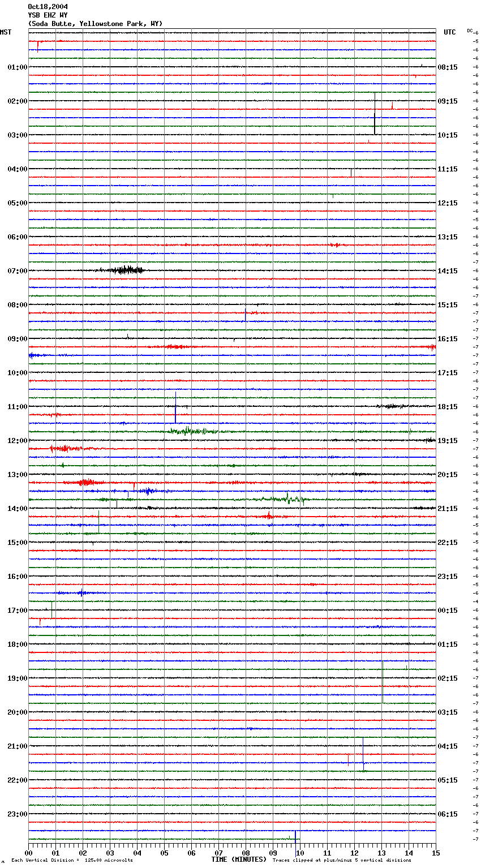
Task: Click the 10:15 UTC time label
Action: point(448,135)
